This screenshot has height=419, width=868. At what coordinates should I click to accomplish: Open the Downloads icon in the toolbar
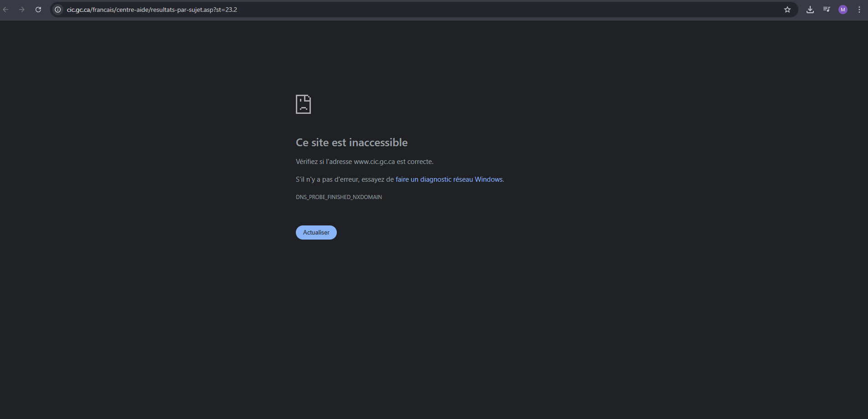coord(810,10)
